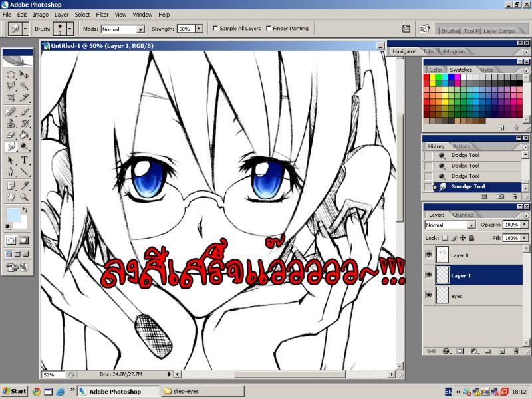Open the History panel flyout menu

point(526,146)
